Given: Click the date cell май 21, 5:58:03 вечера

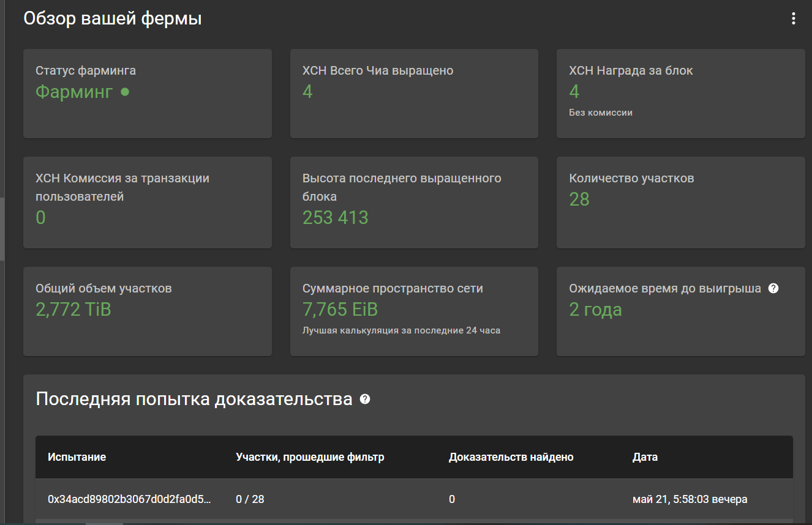Looking at the screenshot, I should click(x=690, y=499).
